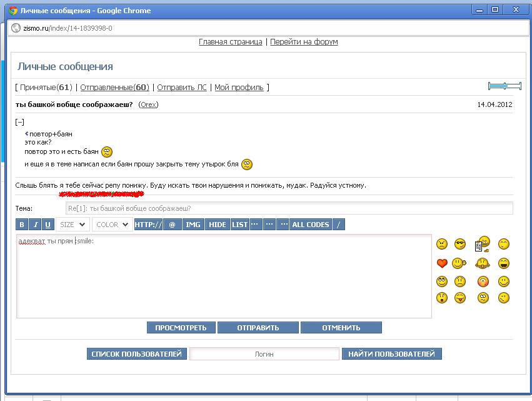Focus the Логин search field
The height and width of the screenshot is (401, 532).
(264, 354)
